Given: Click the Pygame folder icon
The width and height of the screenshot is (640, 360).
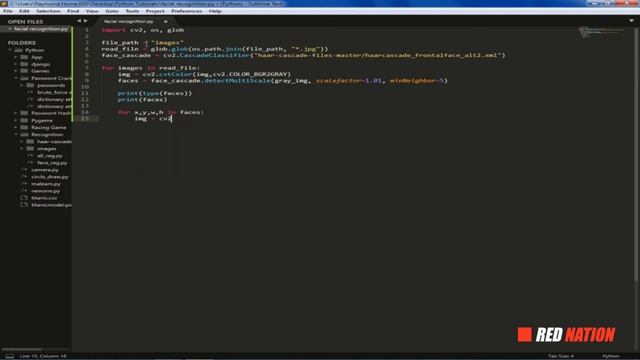Looking at the screenshot, I should click(x=24, y=120).
